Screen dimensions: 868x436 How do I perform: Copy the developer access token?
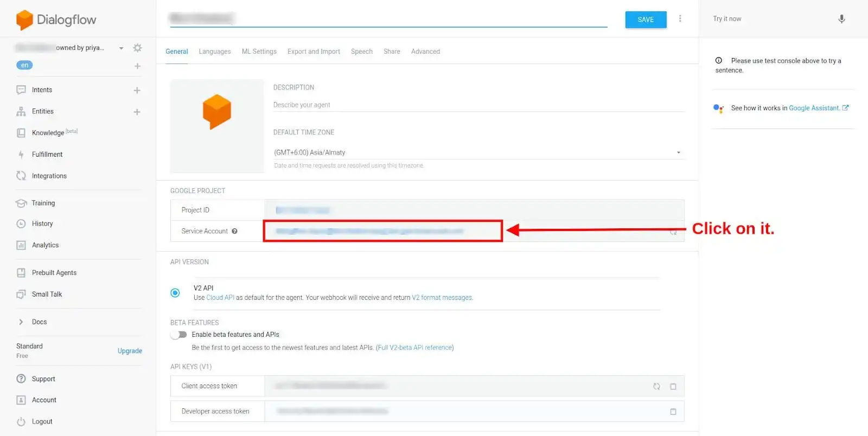[x=673, y=412]
